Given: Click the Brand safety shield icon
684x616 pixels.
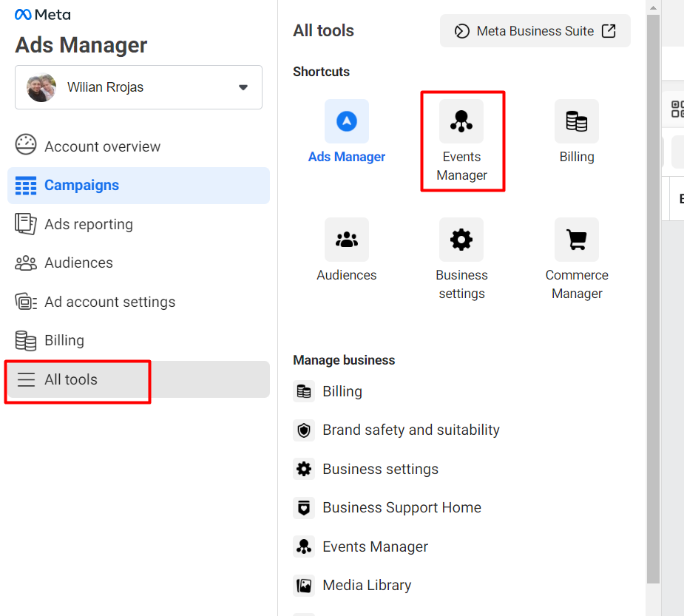Looking at the screenshot, I should click(x=304, y=430).
